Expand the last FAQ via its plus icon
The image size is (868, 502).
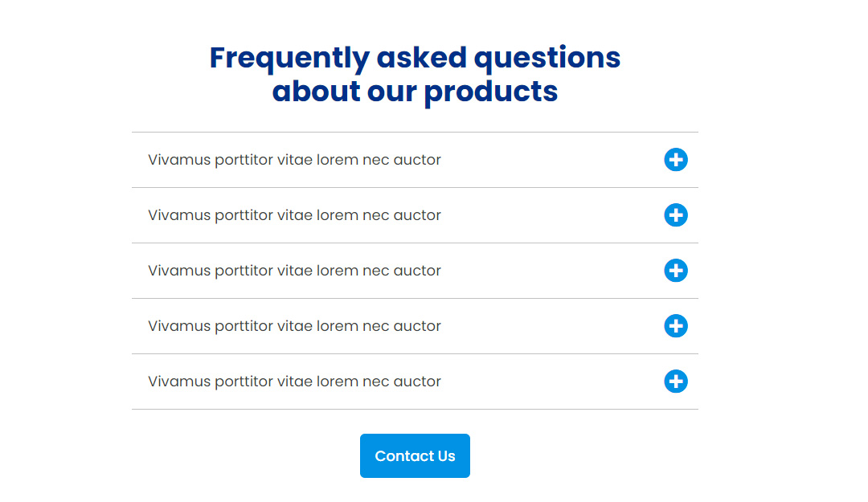click(675, 381)
